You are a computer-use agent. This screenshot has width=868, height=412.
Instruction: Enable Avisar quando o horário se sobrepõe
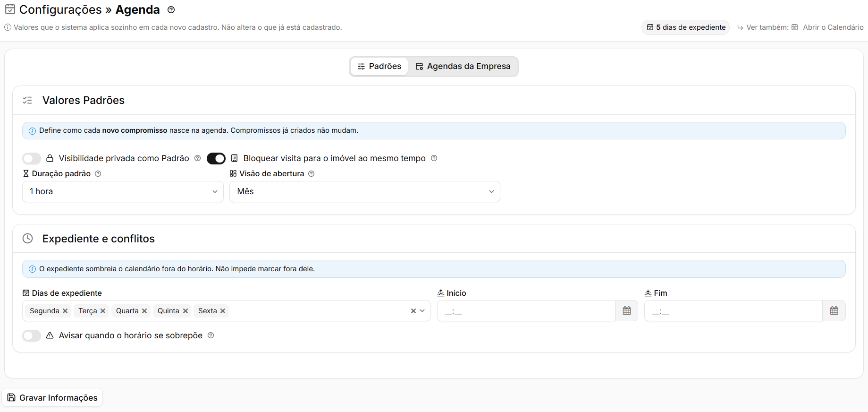pyautogui.click(x=32, y=335)
